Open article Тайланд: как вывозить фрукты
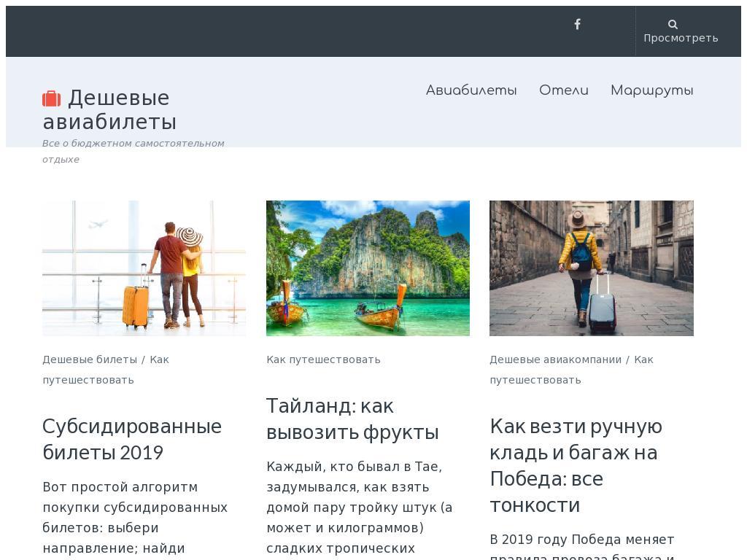 [352, 419]
